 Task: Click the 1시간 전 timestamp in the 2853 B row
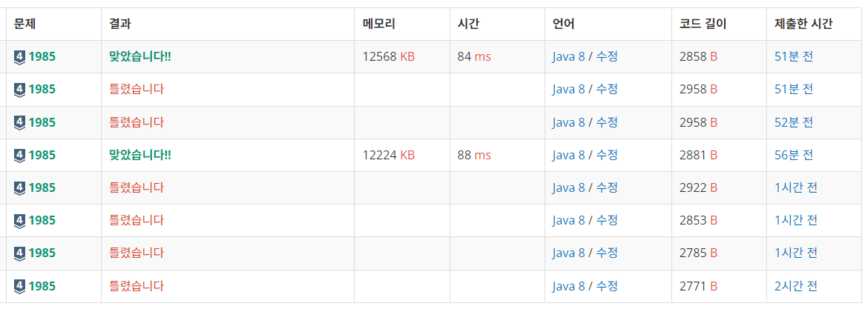[796, 221]
